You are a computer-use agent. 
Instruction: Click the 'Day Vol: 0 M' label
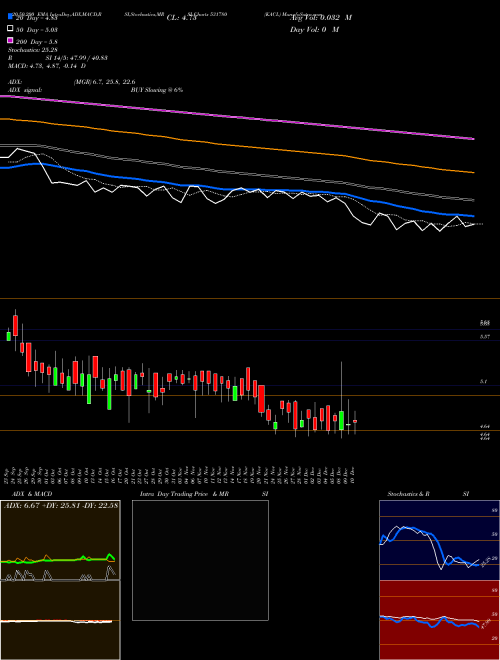pos(314,29)
